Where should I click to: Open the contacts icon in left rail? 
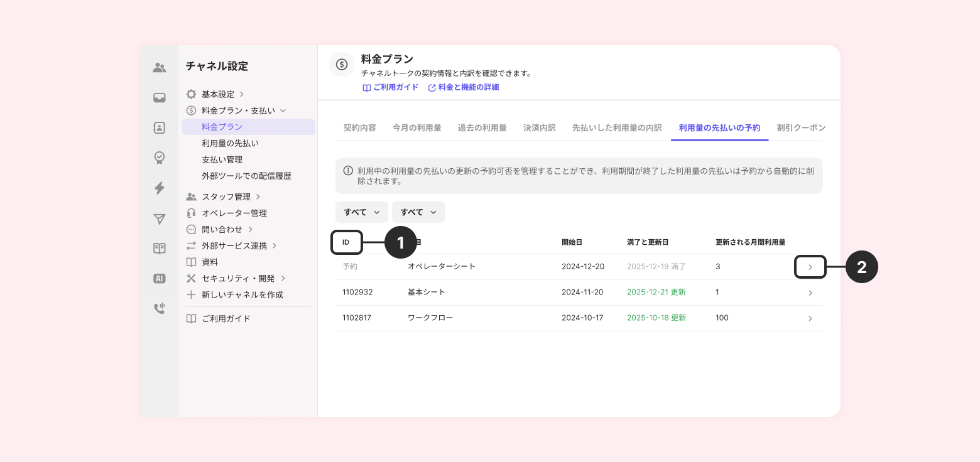(x=160, y=128)
